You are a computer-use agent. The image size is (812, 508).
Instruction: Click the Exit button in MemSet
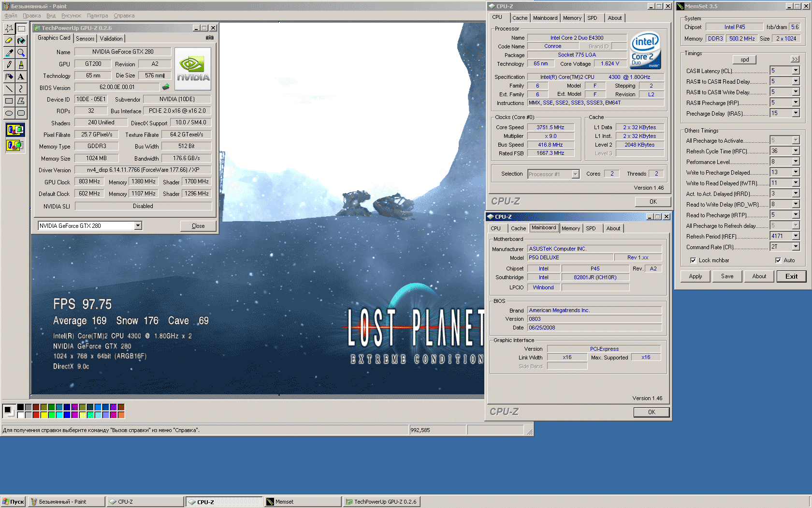click(x=791, y=276)
